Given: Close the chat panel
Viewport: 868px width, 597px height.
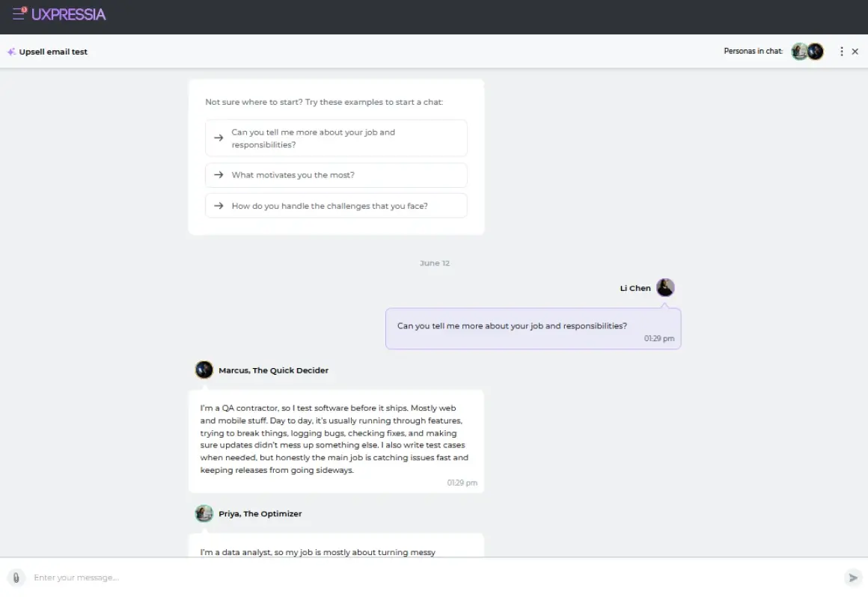Looking at the screenshot, I should click(x=855, y=52).
